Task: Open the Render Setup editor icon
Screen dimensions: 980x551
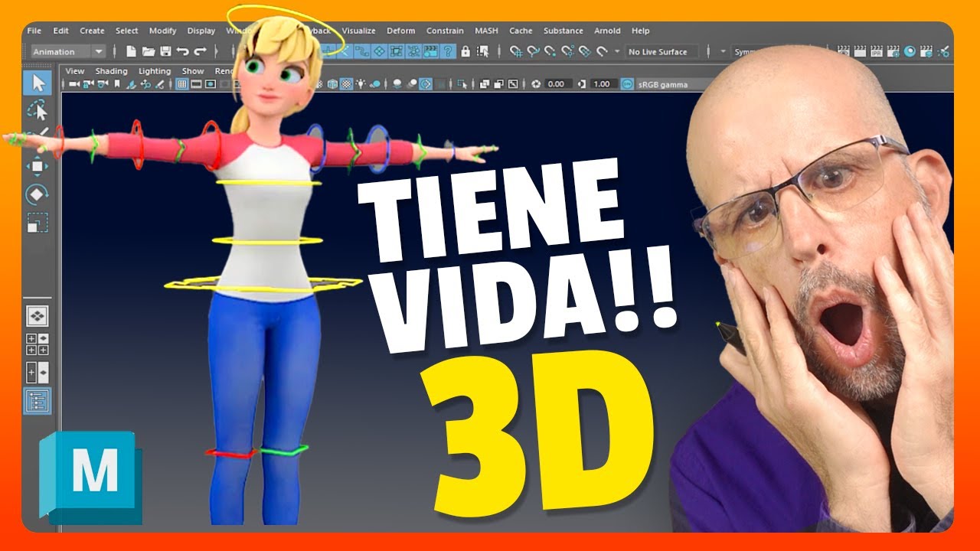Action: [x=926, y=51]
